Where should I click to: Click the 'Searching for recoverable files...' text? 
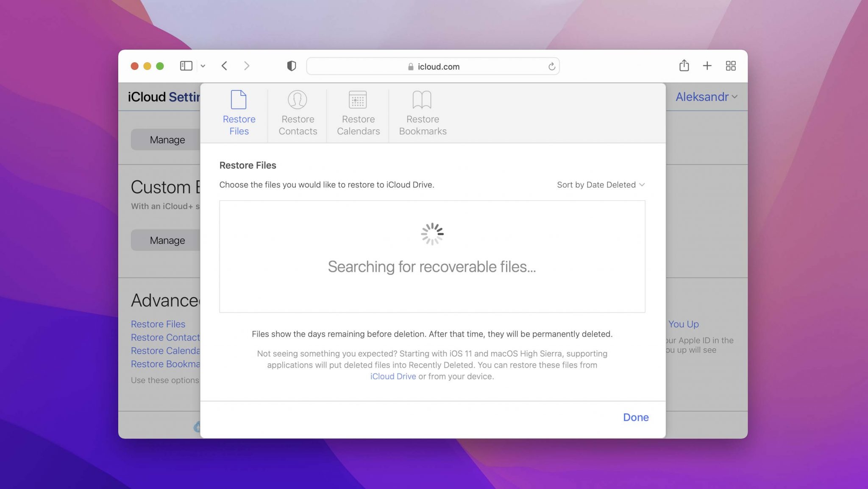pos(432,267)
